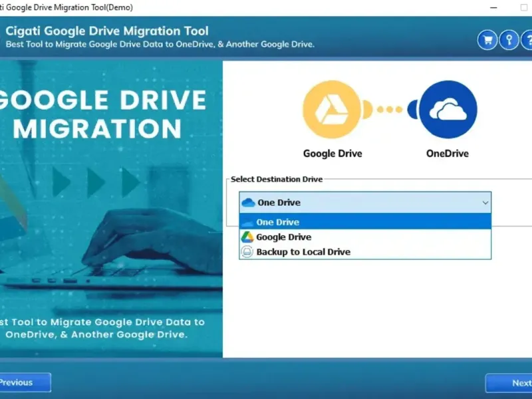
Task: Click the Cigati Google Drive Migration Tool heading
Action: [107, 31]
